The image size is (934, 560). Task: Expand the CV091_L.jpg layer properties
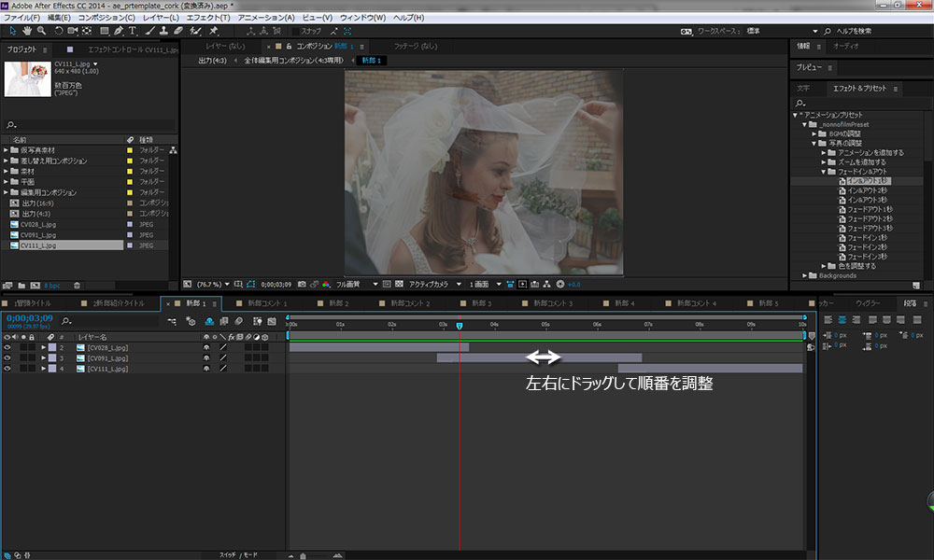(43, 357)
